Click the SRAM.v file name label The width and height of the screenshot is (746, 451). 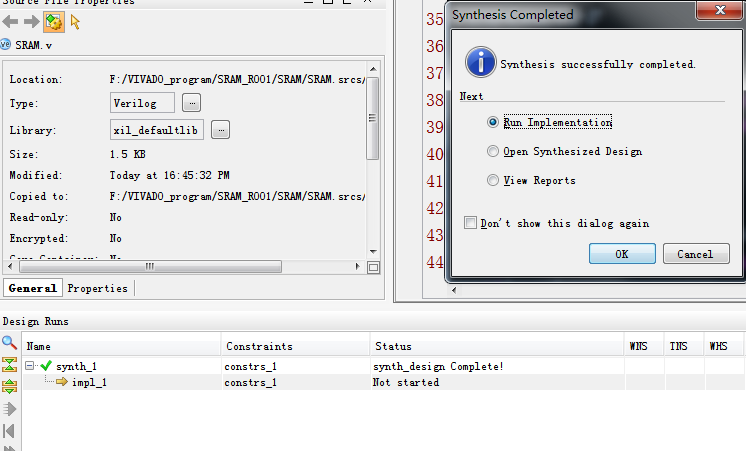tap(34, 45)
